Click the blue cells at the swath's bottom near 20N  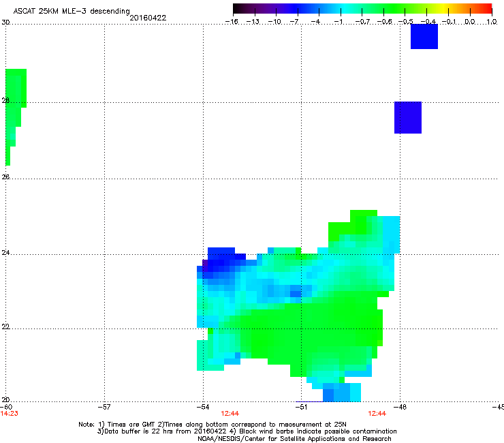[342, 392]
